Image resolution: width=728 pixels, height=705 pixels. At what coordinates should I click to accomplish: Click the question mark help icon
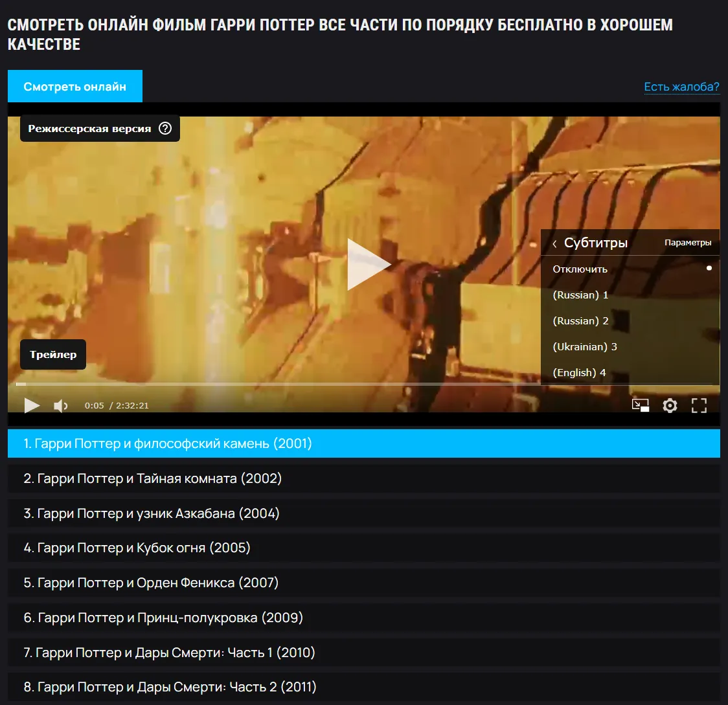165,129
